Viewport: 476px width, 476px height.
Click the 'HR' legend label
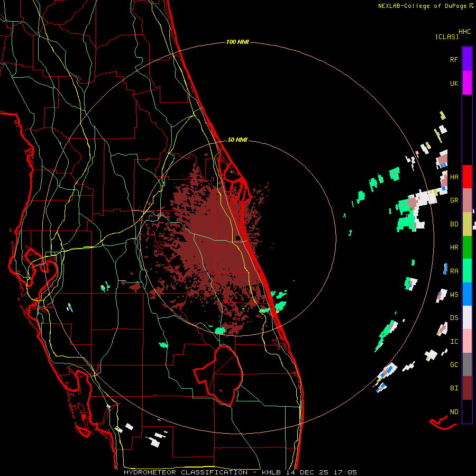pyautogui.click(x=454, y=248)
